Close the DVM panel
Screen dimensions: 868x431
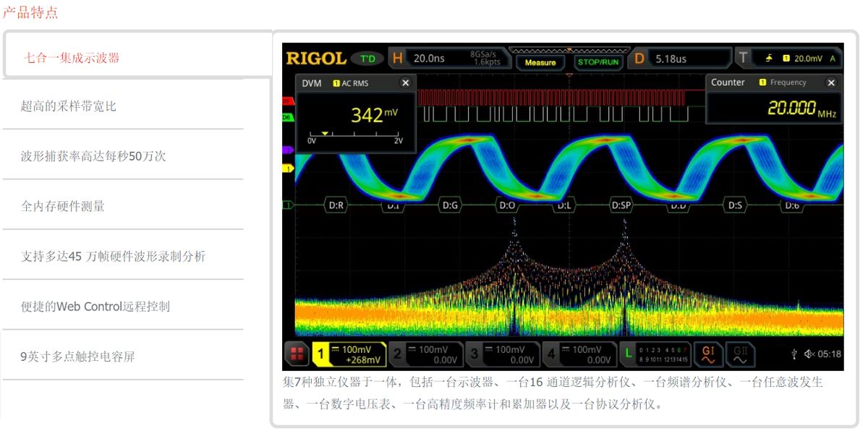(x=405, y=83)
